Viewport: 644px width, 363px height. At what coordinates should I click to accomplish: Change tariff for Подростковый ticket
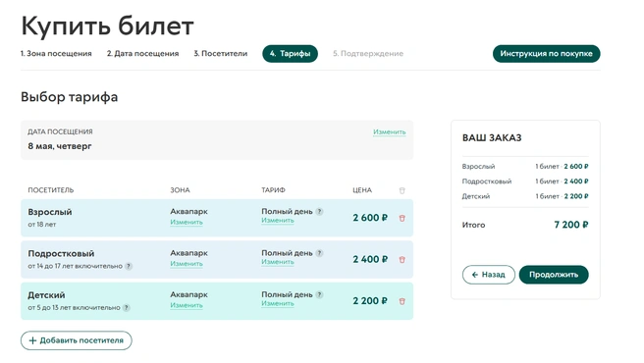pos(278,262)
